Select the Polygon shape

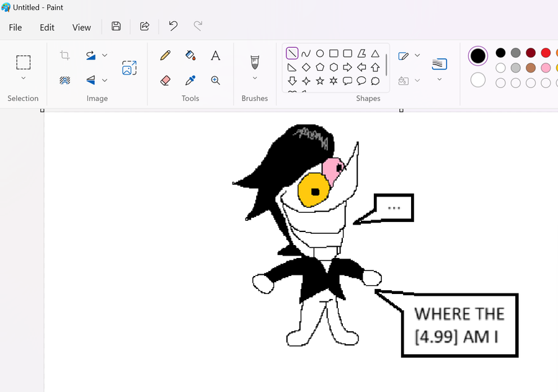pos(361,53)
